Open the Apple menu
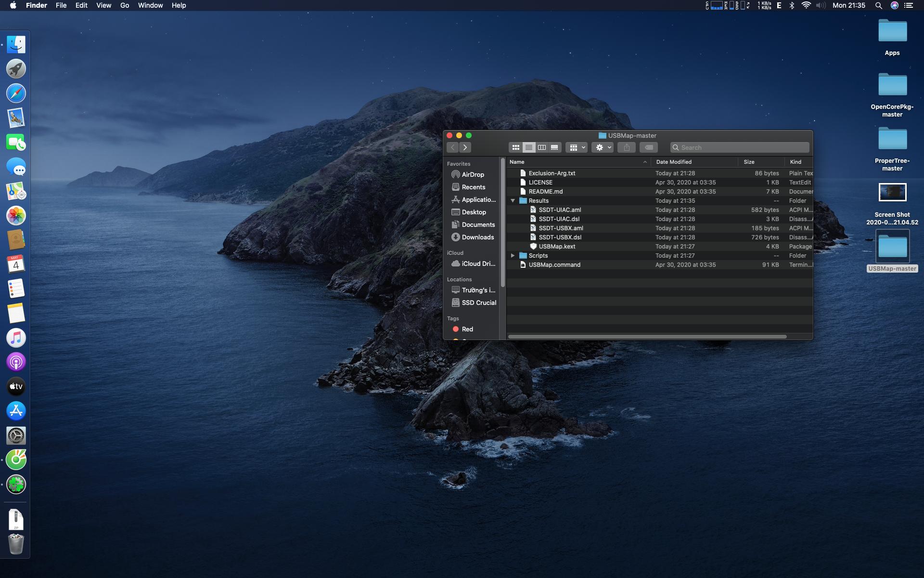This screenshot has height=578, width=924. pyautogui.click(x=13, y=5)
